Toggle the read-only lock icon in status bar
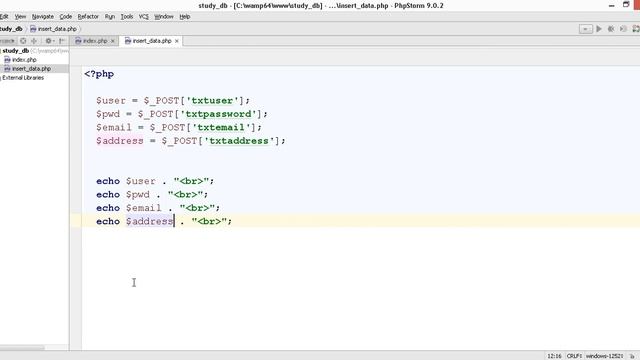Image resolution: width=640 pixels, height=360 pixels. point(633,356)
